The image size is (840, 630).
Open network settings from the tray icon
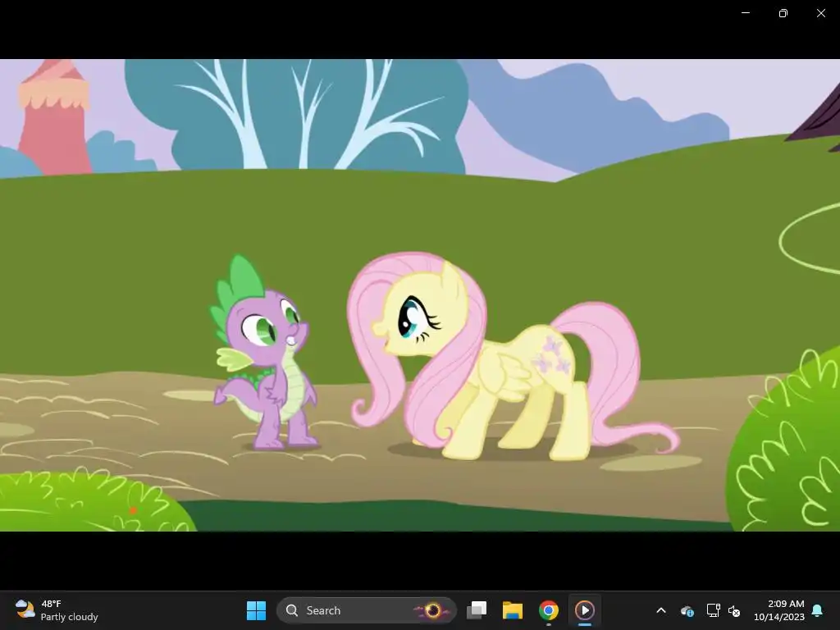click(x=713, y=610)
